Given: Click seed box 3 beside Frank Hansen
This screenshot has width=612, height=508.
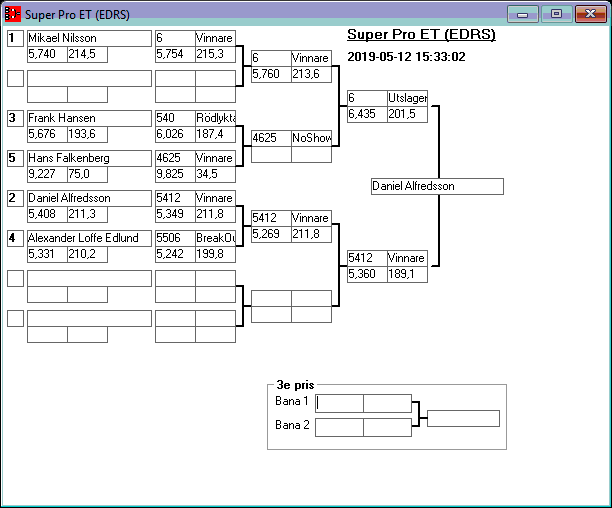Looking at the screenshot, I should coord(15,118).
